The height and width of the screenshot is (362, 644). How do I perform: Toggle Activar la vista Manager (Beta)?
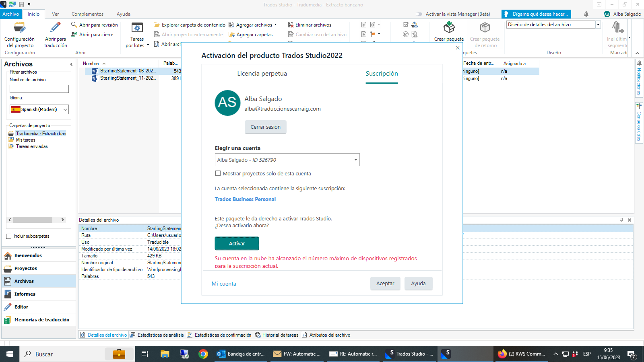click(x=418, y=14)
